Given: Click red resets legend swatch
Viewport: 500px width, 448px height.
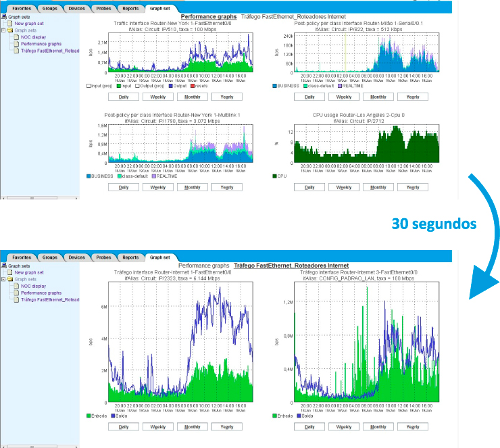Looking at the screenshot, I should tap(193, 86).
